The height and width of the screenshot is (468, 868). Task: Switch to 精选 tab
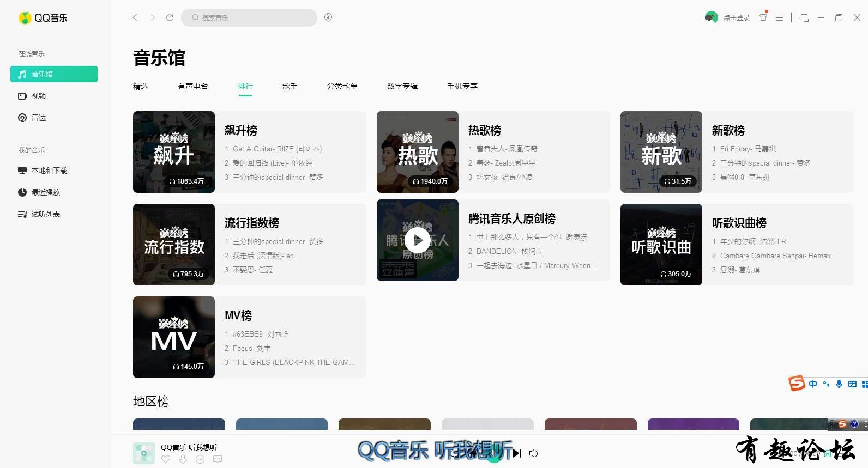point(141,86)
